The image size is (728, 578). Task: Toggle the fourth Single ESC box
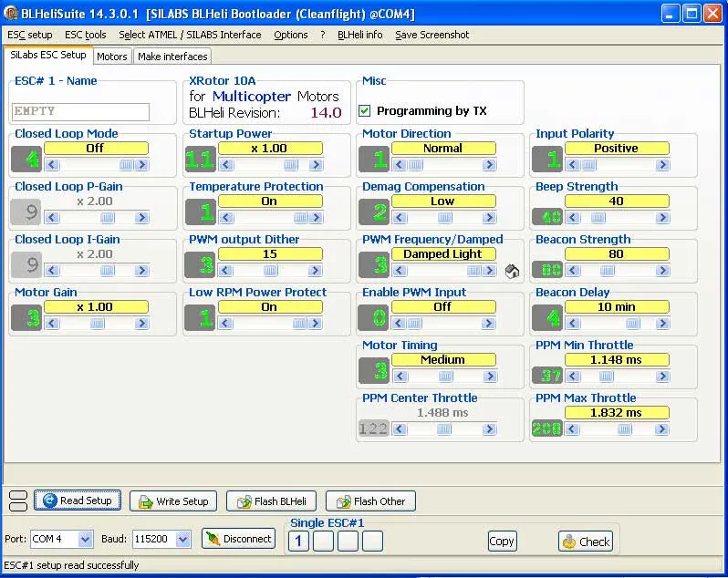click(372, 542)
